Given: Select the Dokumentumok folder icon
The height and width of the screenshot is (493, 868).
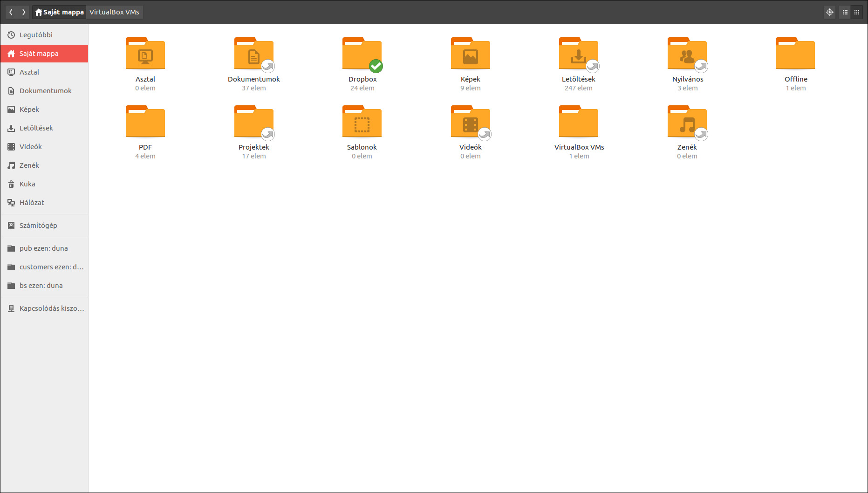Looking at the screenshot, I should pos(254,54).
